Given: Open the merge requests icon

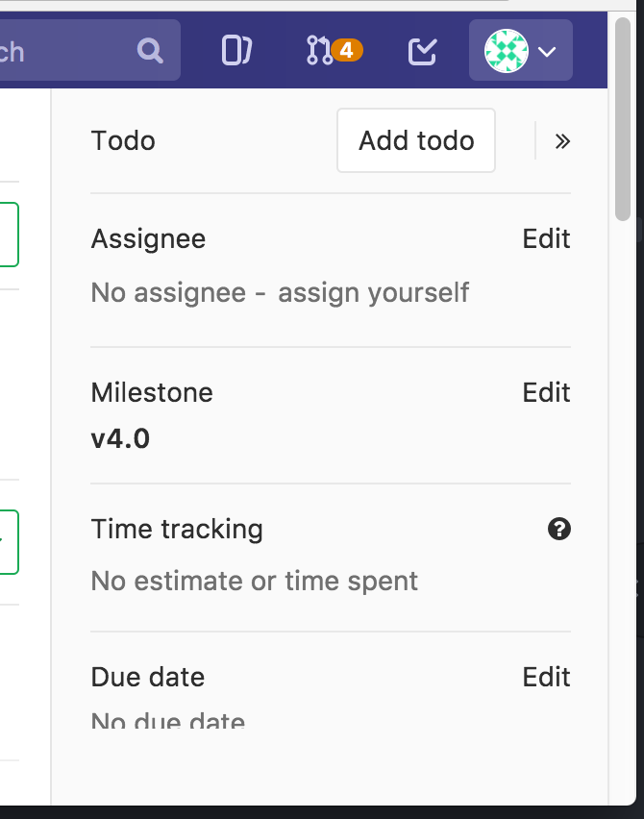Looking at the screenshot, I should pos(320,50).
